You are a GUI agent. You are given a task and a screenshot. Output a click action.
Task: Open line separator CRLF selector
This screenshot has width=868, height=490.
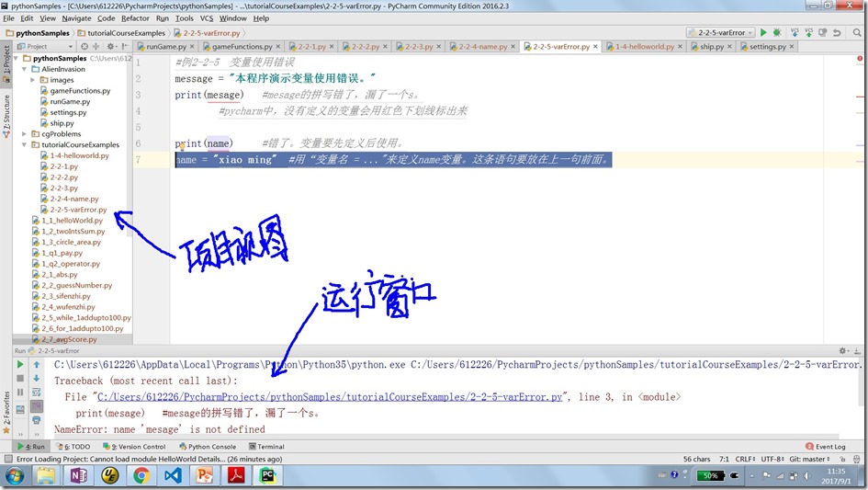745,459
